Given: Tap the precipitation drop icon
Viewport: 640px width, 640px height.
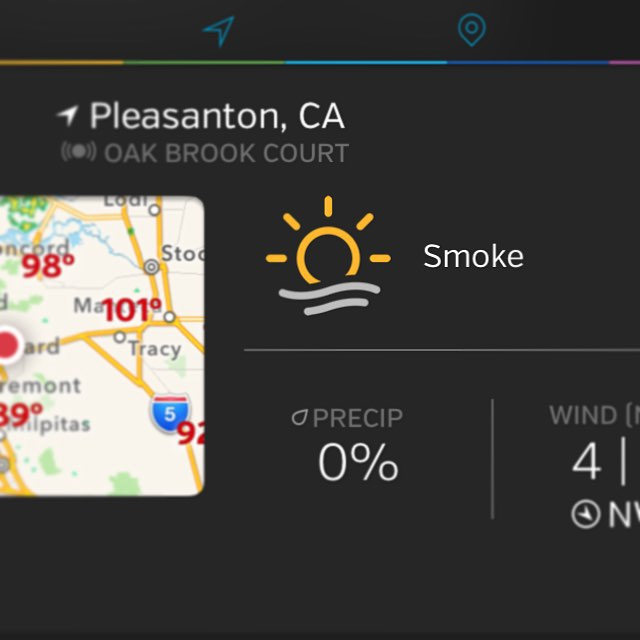Looking at the screenshot, I should (300, 418).
